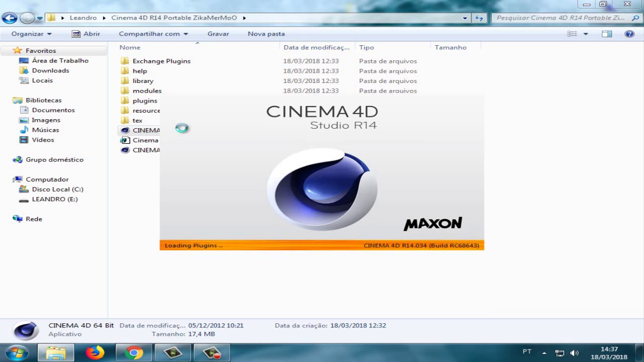Expand address bar history dropdown

tap(465, 18)
